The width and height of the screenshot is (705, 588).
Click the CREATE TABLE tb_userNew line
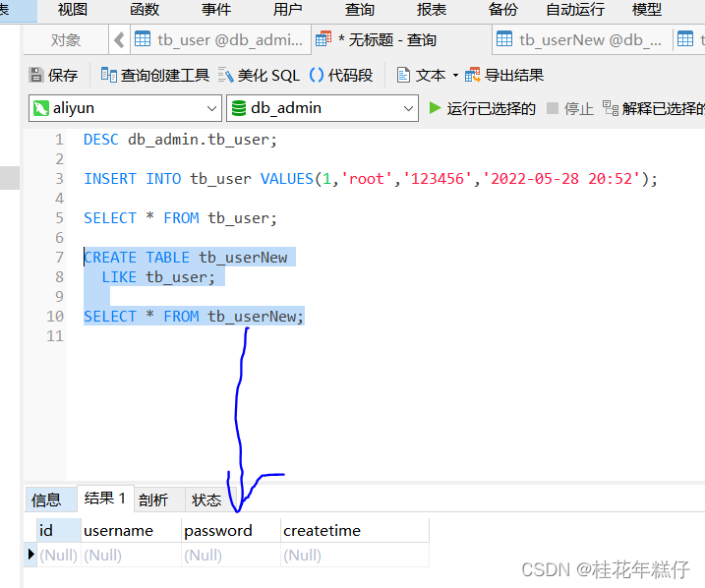pos(186,258)
